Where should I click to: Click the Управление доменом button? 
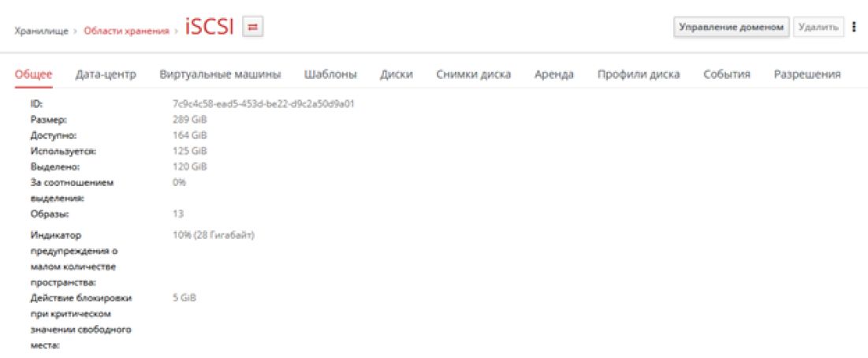coord(730,28)
